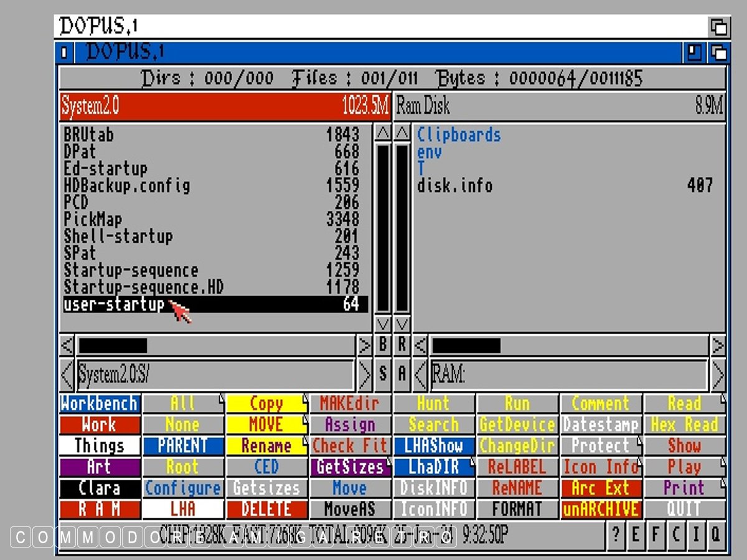747x560 pixels.
Task: Select the 'R A M' drive button
Action: coord(100,509)
